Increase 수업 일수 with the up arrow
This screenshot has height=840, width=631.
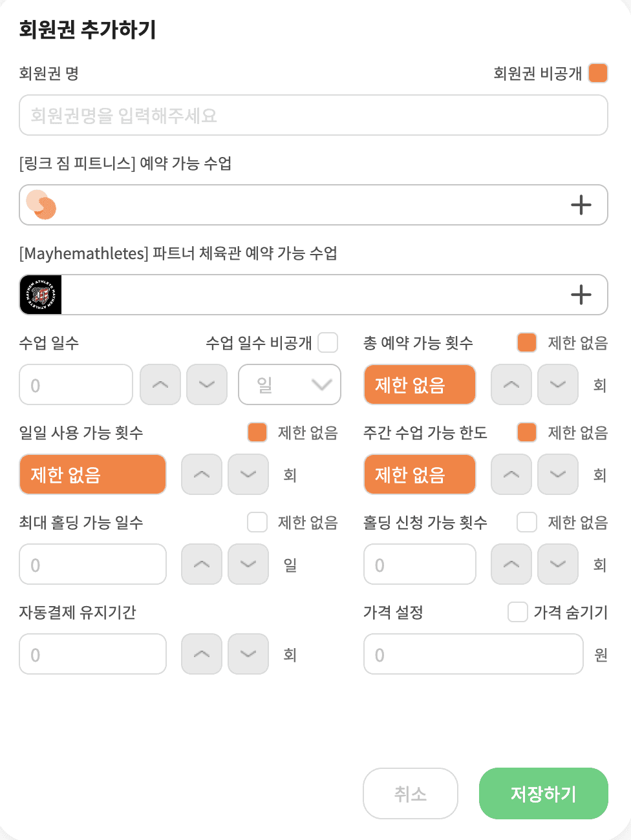point(160,384)
